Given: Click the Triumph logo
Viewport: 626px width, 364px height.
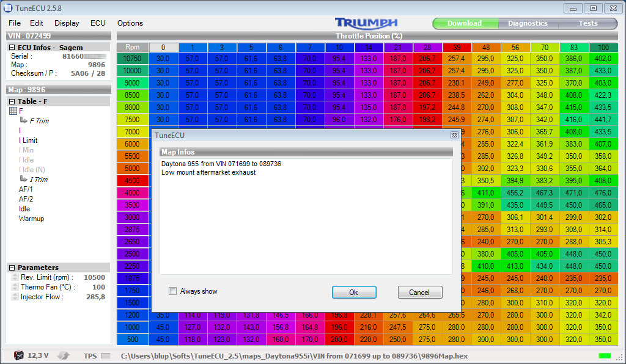Looking at the screenshot, I should click(x=366, y=23).
